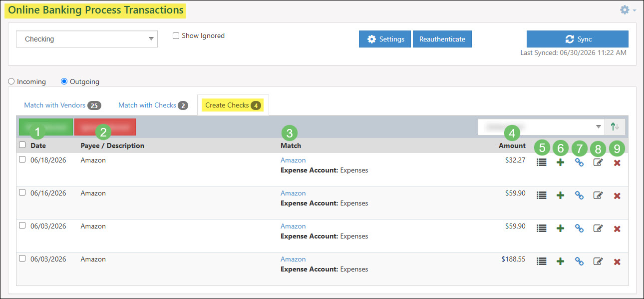Image resolution: width=644 pixels, height=299 pixels.
Task: Switch to Match with Checks tab
Action: click(153, 105)
